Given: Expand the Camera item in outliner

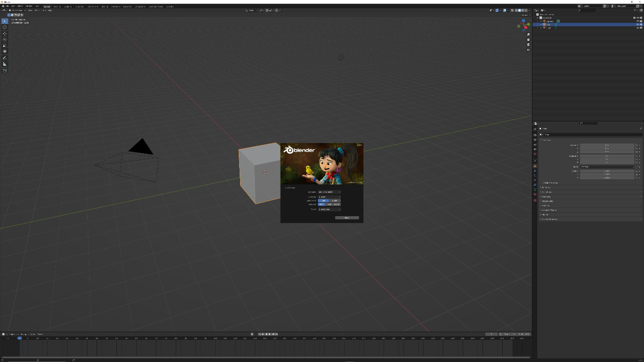Looking at the screenshot, I should pyautogui.click(x=541, y=21).
